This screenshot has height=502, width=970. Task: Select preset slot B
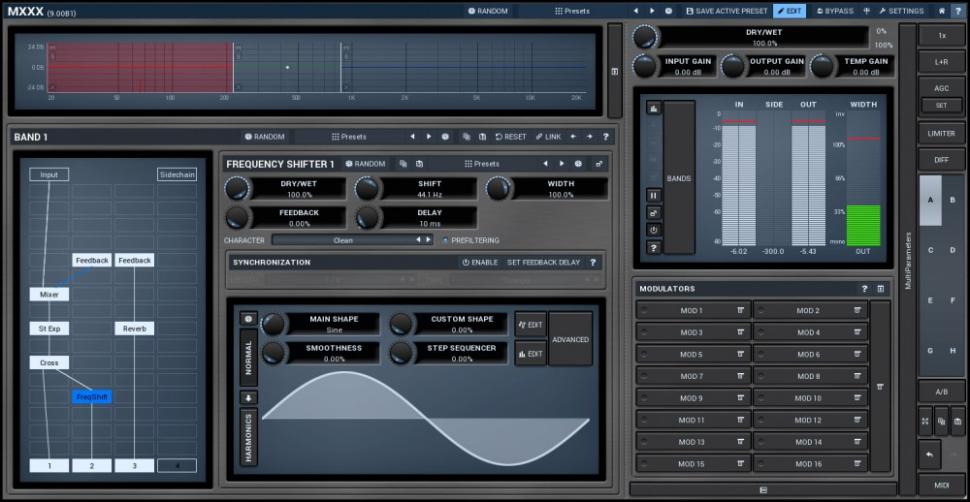tap(952, 200)
